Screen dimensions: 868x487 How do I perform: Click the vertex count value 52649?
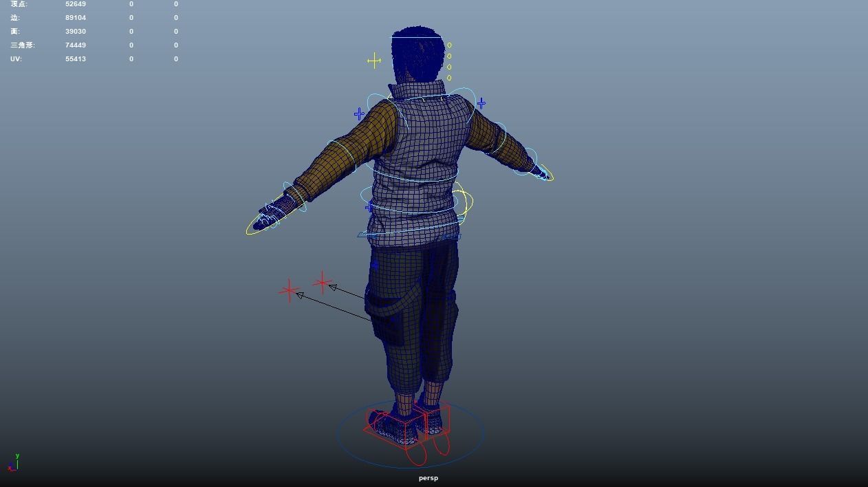tap(76, 4)
